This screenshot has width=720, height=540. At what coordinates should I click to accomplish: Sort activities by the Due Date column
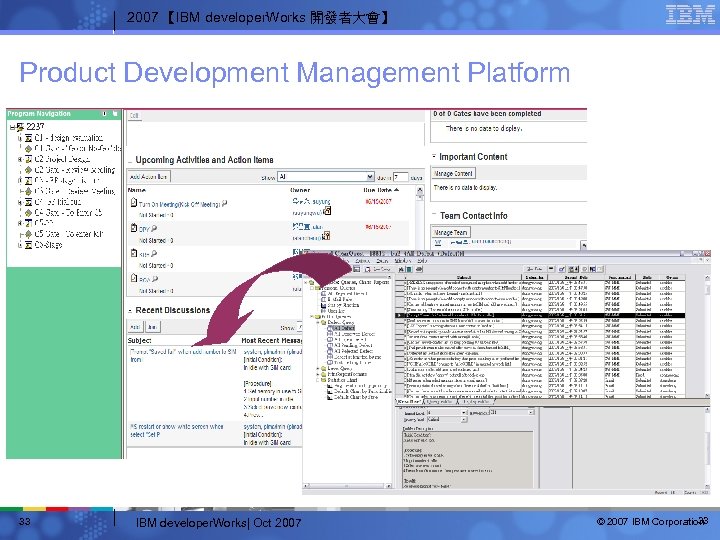(381, 190)
